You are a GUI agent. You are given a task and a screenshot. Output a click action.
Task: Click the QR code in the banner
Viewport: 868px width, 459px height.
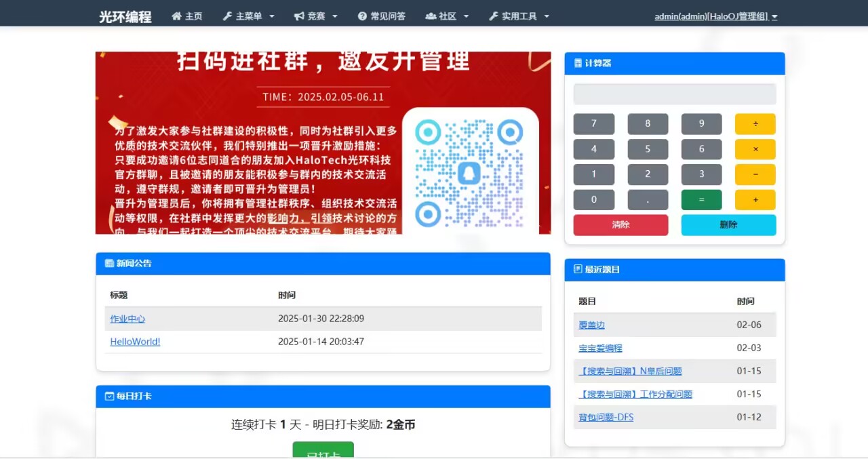point(469,173)
